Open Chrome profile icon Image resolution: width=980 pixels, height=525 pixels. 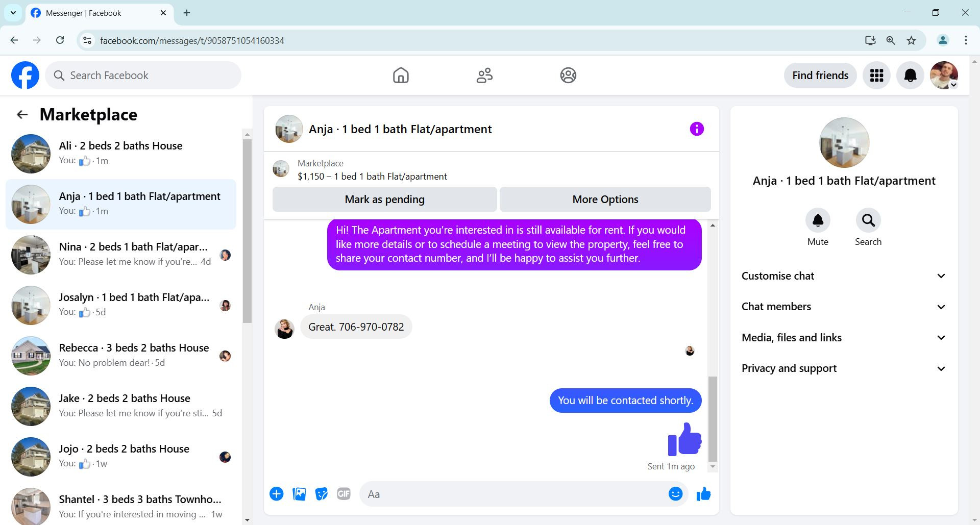943,40
